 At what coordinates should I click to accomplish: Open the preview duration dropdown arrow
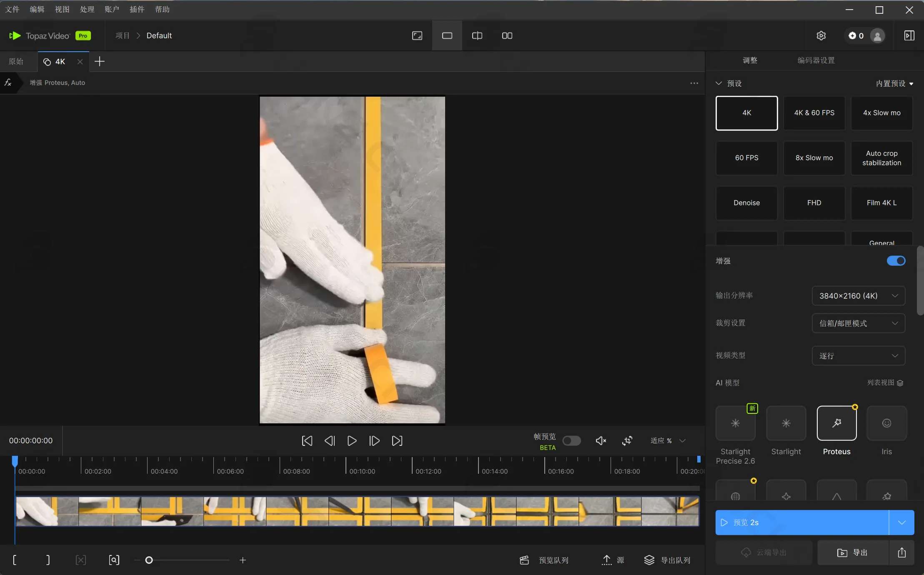point(901,522)
